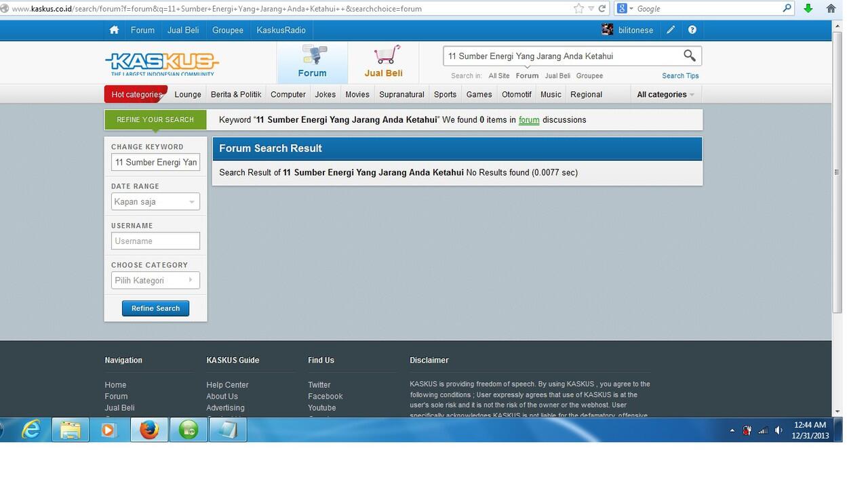868x488 pixels.
Task: Click the Firefox home button icon
Action: 831,9
